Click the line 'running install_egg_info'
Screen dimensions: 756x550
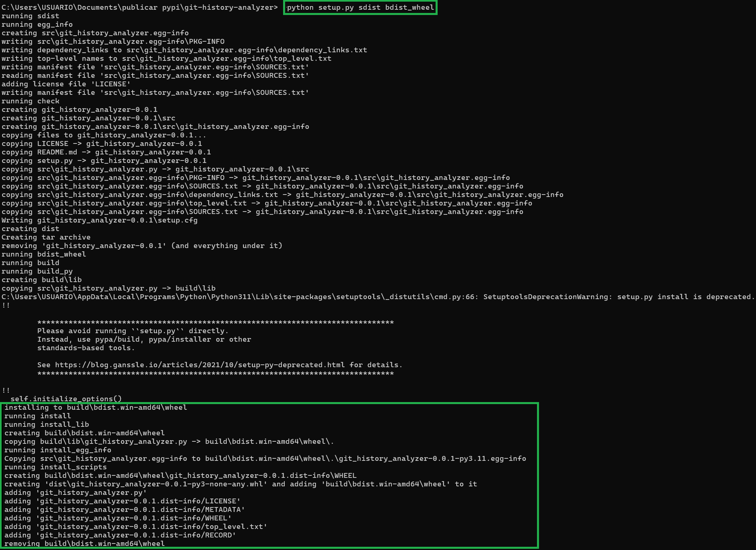click(58, 450)
